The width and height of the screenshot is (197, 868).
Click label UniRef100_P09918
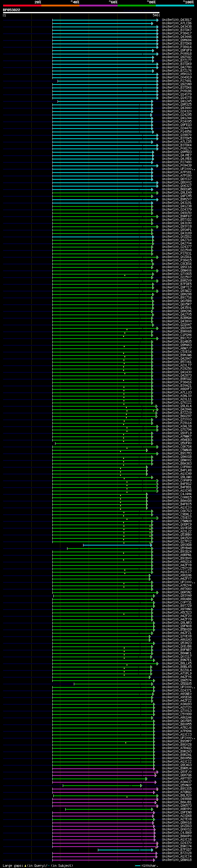(x=176, y=54)
